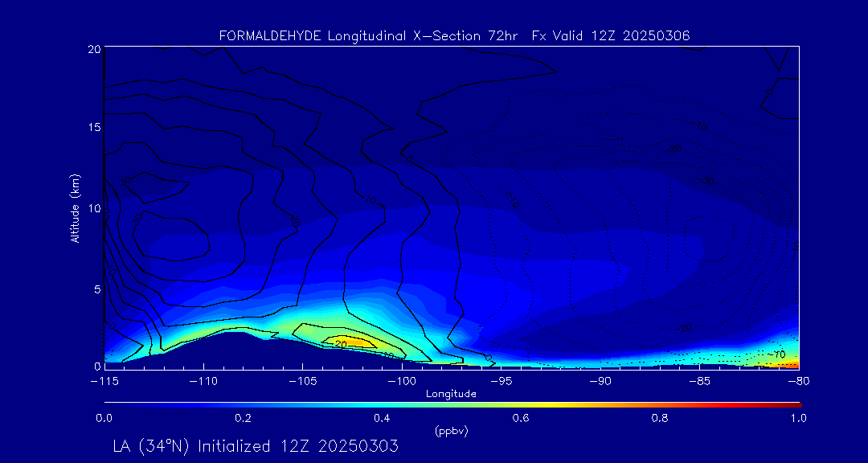Click altitude axis tick label 15
This screenshot has height=463, width=868.
93,127
